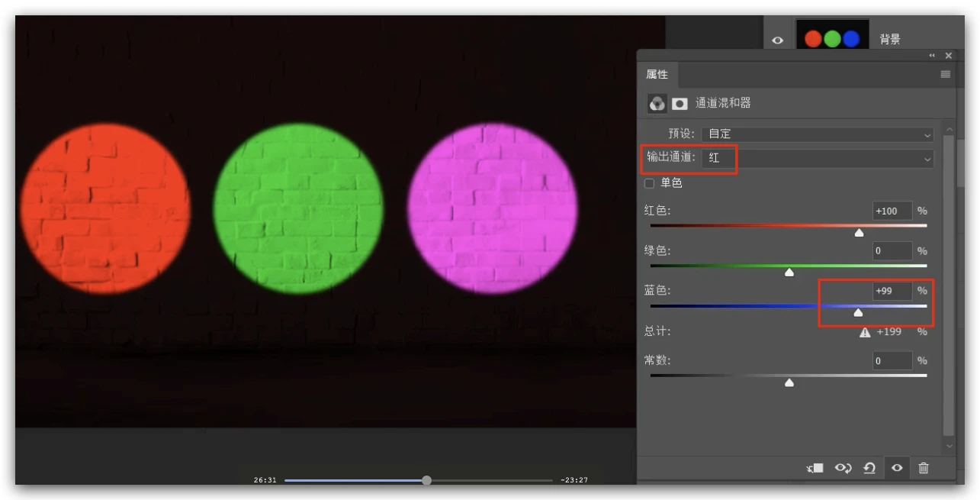Clip adjustment to layer below
This screenshot has width=980, height=500.
coord(815,468)
